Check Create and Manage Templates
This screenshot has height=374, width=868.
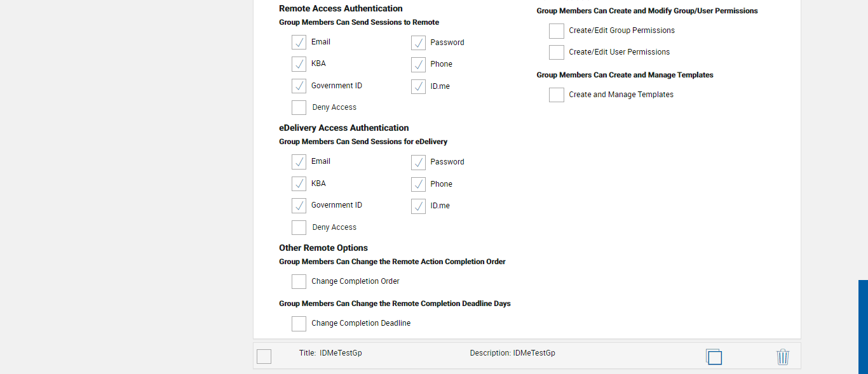coord(557,95)
